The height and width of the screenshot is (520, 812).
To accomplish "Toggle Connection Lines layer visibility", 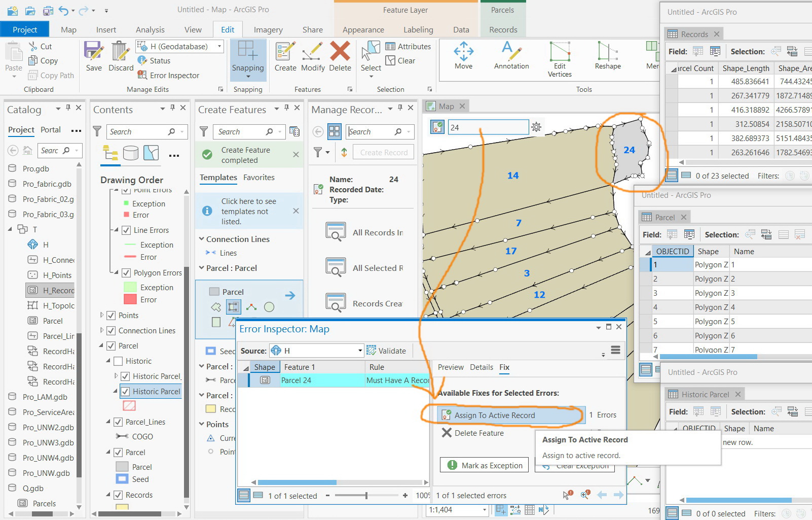I will click(x=111, y=331).
